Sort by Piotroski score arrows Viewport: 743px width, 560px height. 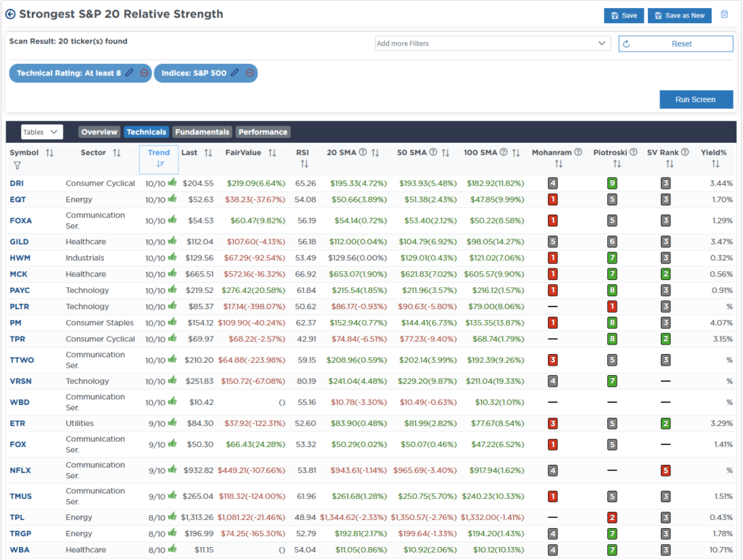coord(617,164)
